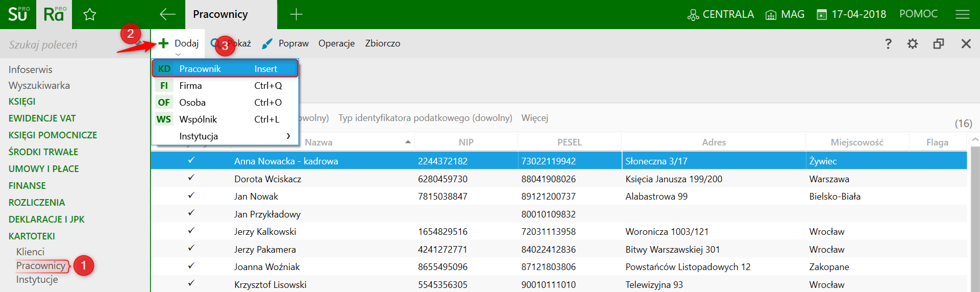Open the Operacje menu
The width and height of the screenshot is (980, 292).
pyautogui.click(x=336, y=43)
